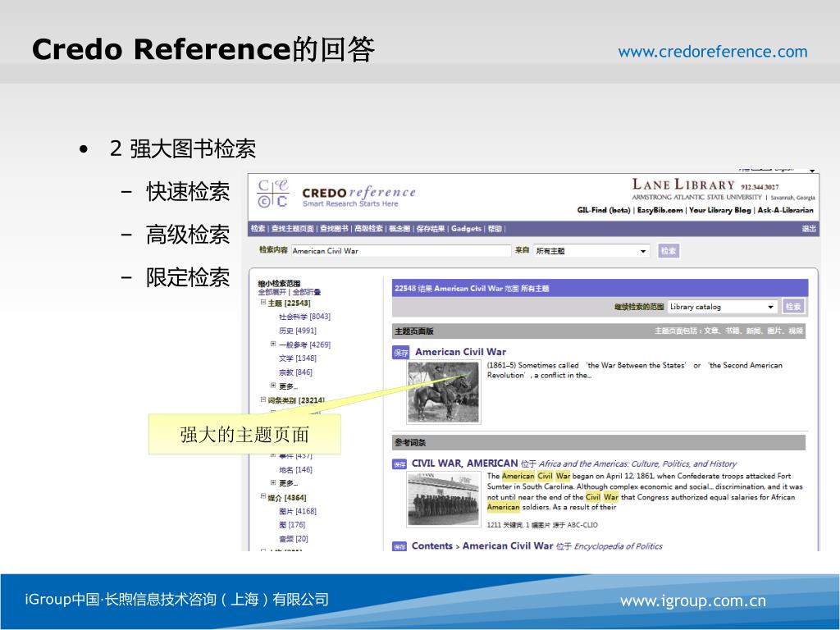This screenshot has width=840, height=630.
Task: Click the 缩小检索范围 sidebar heading
Action: [279, 283]
